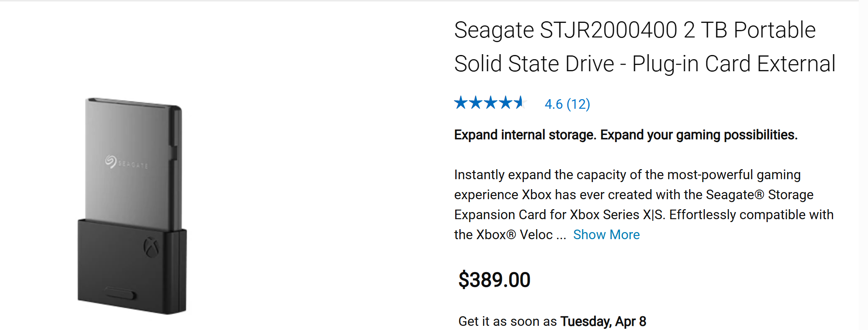
Task: Click the first blue rating star
Action: pos(461,102)
